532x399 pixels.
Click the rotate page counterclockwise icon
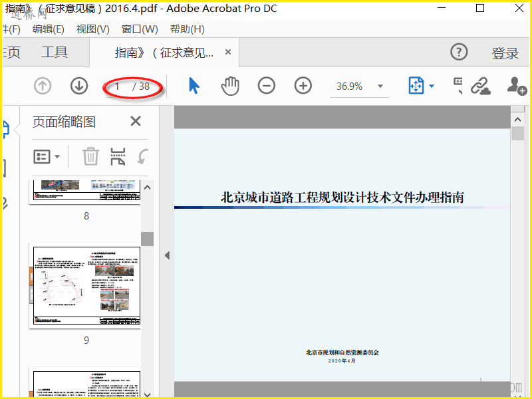point(143,156)
